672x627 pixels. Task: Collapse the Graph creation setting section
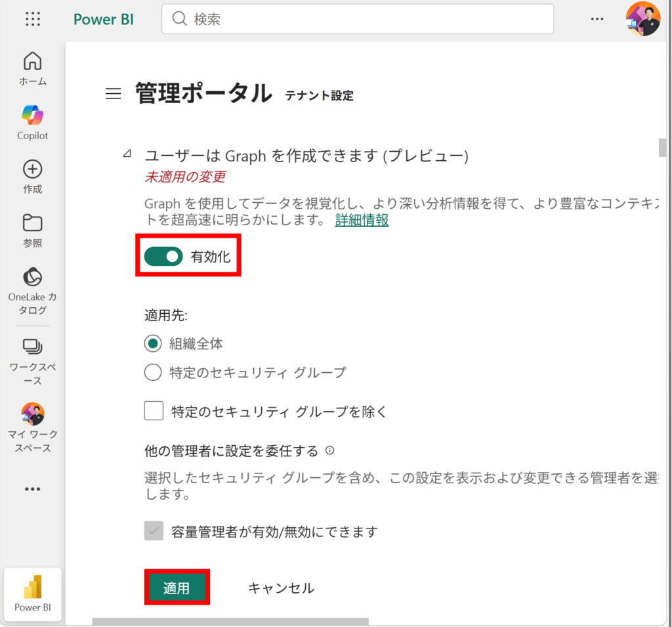[x=126, y=155]
